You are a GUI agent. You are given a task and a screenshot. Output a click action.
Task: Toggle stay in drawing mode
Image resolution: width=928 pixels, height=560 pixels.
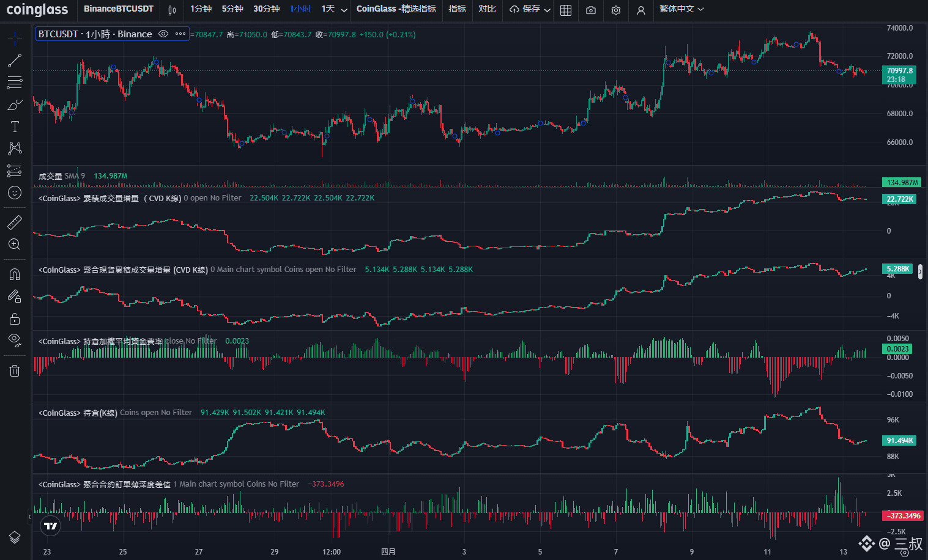coord(15,297)
